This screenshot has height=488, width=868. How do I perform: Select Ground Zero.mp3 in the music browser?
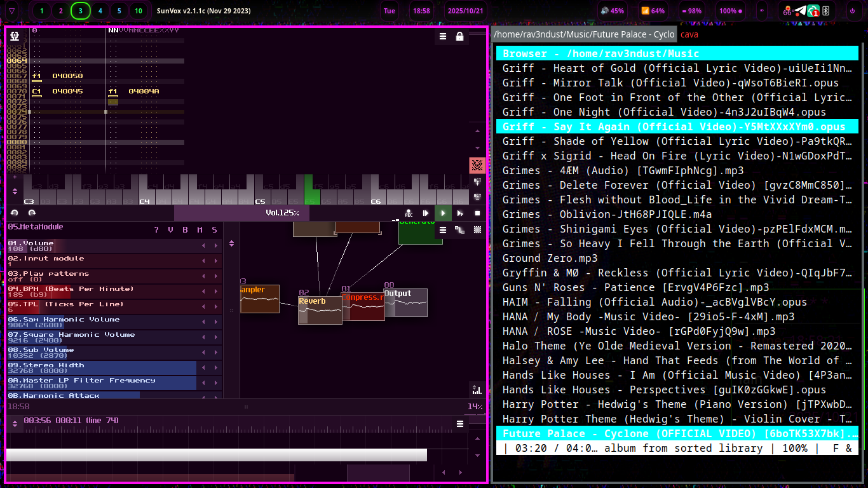[x=550, y=258]
